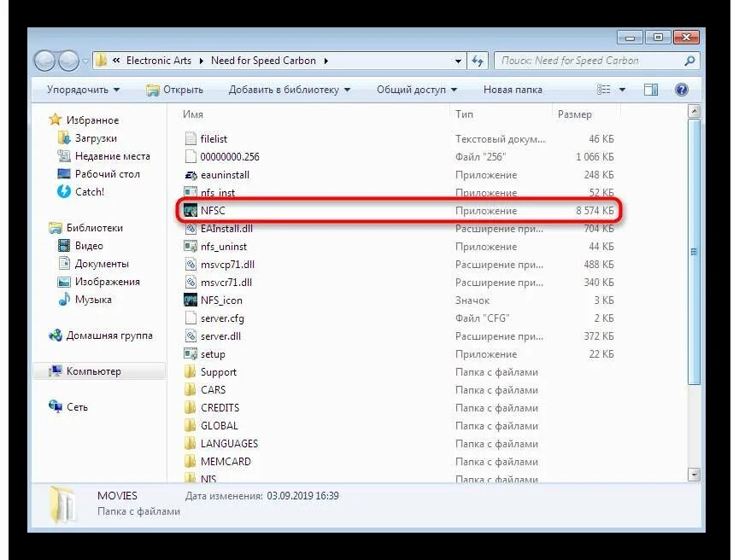
Task: Select the 00000000.256 file name
Action: (x=230, y=157)
